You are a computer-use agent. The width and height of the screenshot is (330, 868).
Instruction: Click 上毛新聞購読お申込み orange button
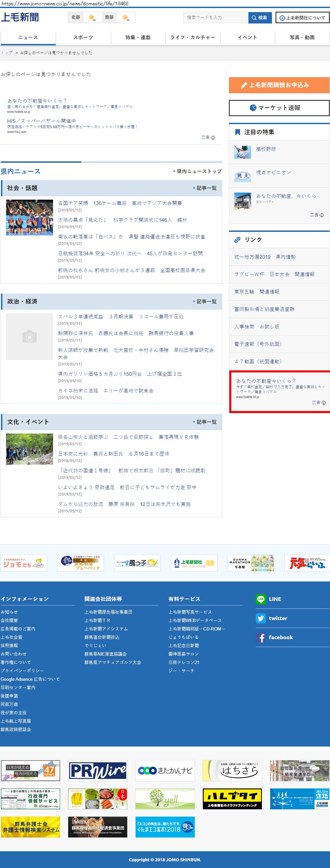coord(279,85)
